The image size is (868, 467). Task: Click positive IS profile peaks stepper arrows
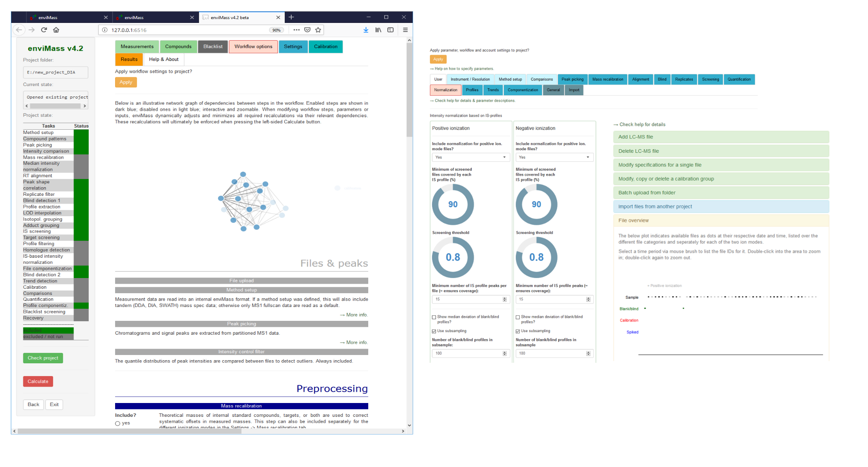point(505,299)
